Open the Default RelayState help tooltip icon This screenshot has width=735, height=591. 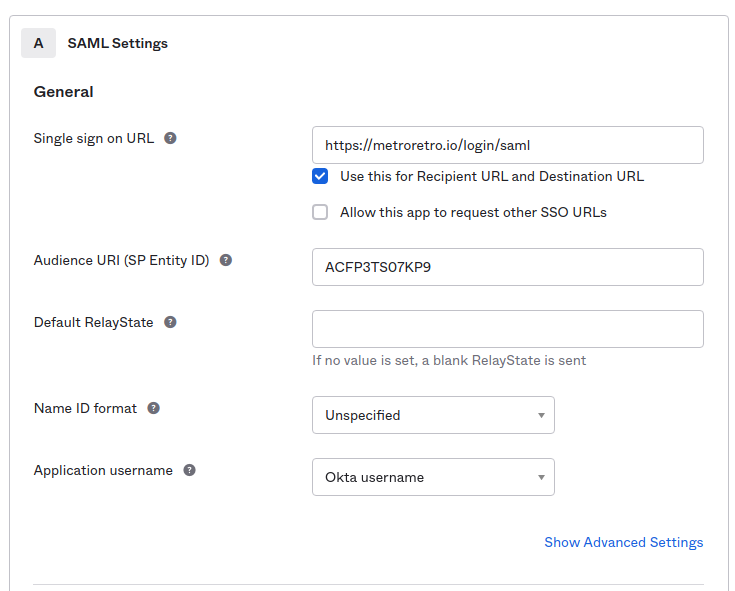pos(170,322)
